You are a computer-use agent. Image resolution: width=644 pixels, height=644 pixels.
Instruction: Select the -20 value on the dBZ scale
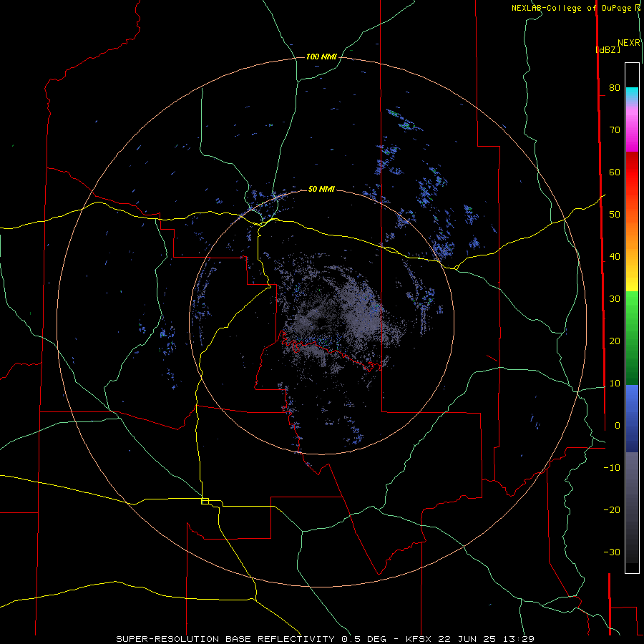coord(612,510)
